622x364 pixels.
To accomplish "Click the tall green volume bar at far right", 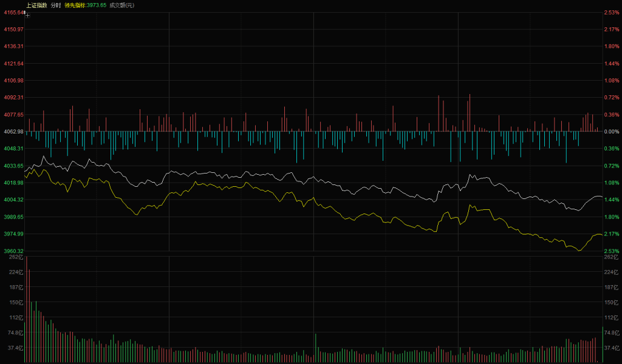I will pos(603,345).
